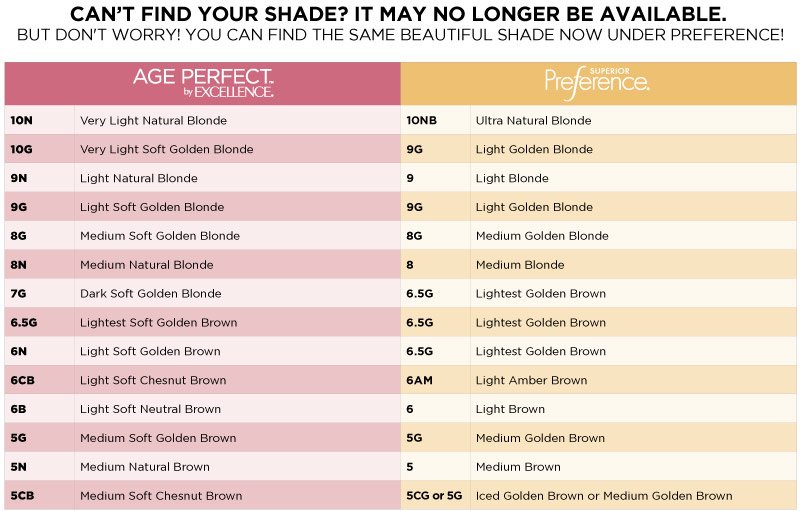
Task: Select Very Light Soft Golden Blonde row
Action: tap(203, 149)
